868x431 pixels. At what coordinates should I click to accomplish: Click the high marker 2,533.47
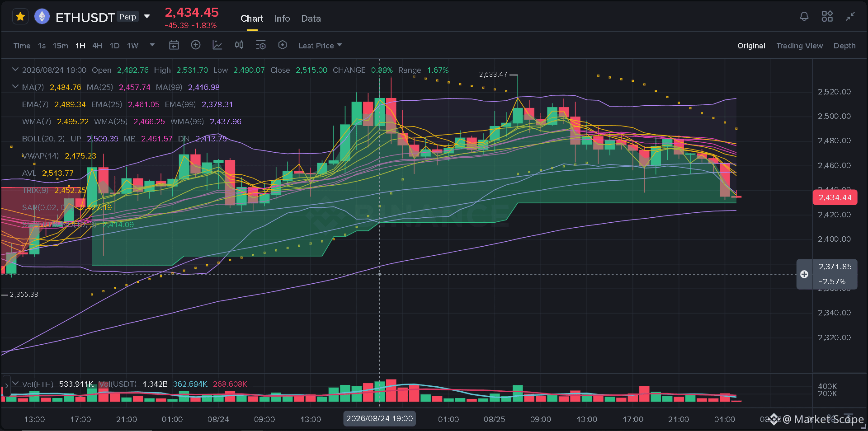tap(493, 75)
